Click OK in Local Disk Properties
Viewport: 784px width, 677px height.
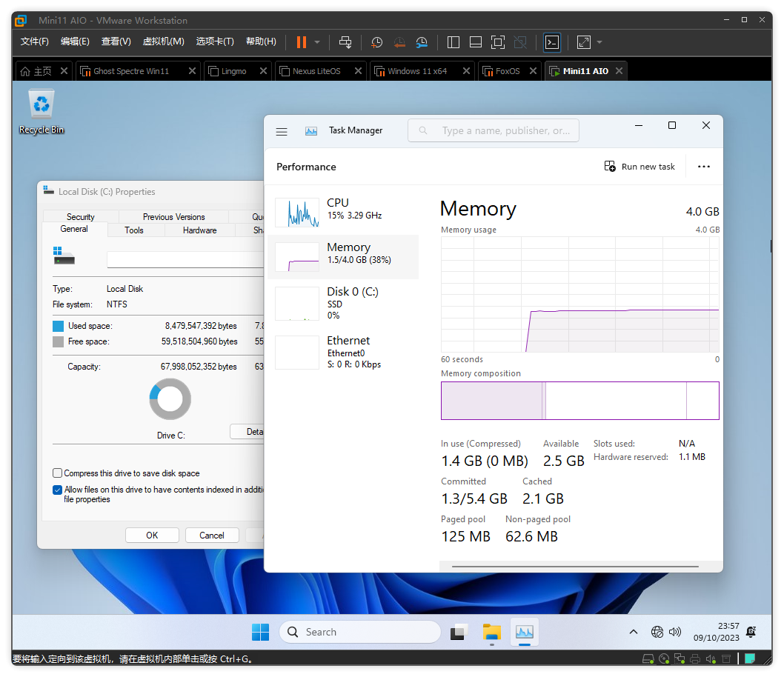(x=152, y=535)
